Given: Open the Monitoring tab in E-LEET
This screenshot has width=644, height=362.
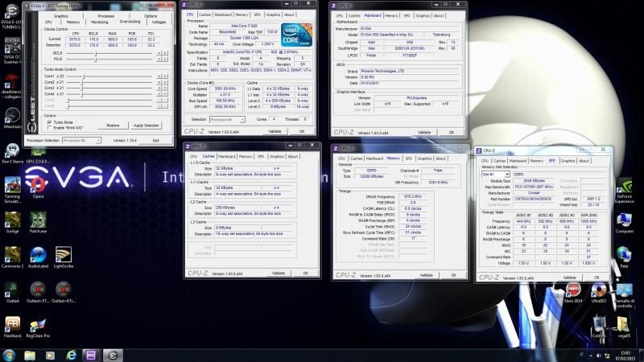Looking at the screenshot, I should pos(99,22).
